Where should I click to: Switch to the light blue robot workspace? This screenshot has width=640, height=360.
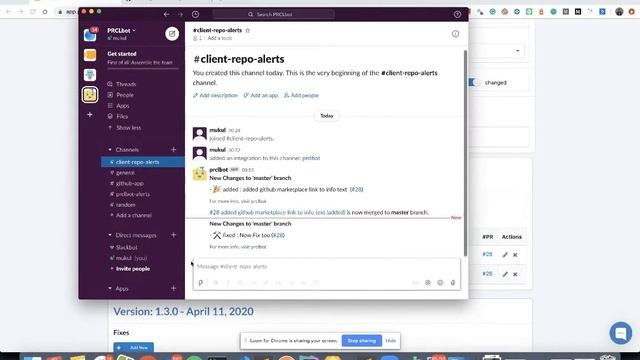[90, 75]
